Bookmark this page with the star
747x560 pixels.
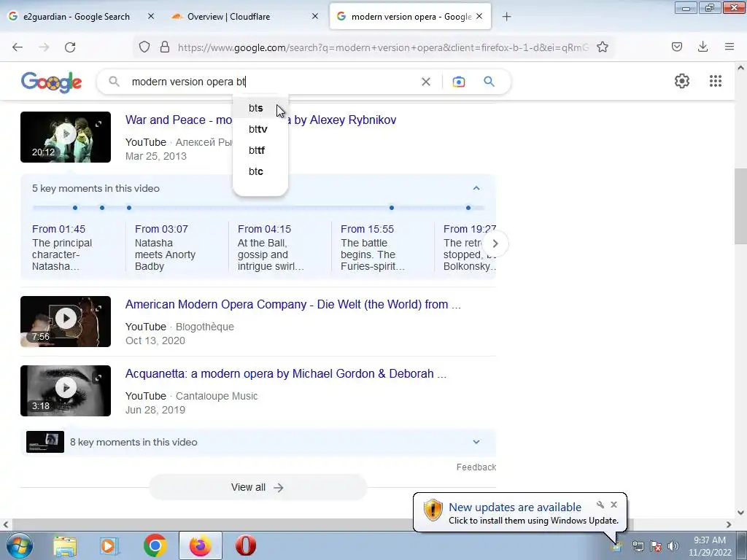click(603, 47)
